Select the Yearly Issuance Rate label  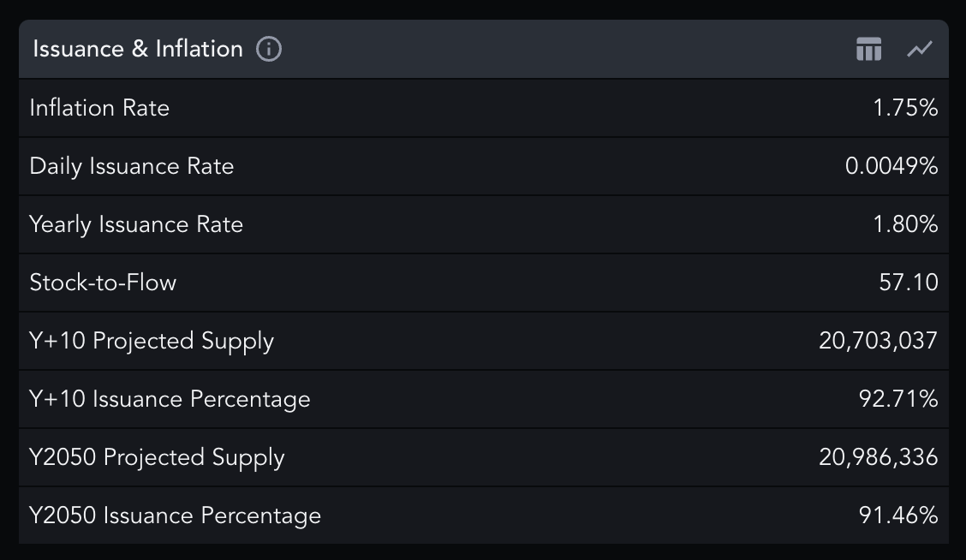[136, 224]
